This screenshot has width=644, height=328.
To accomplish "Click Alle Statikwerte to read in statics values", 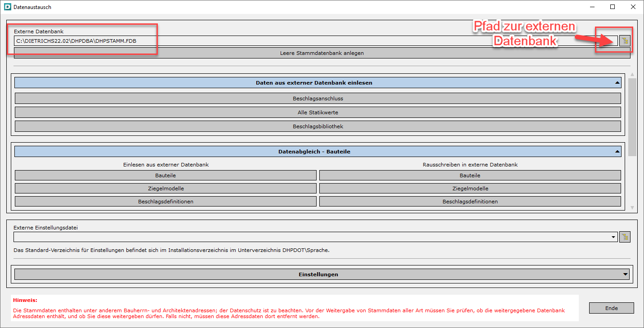I will 318,112.
